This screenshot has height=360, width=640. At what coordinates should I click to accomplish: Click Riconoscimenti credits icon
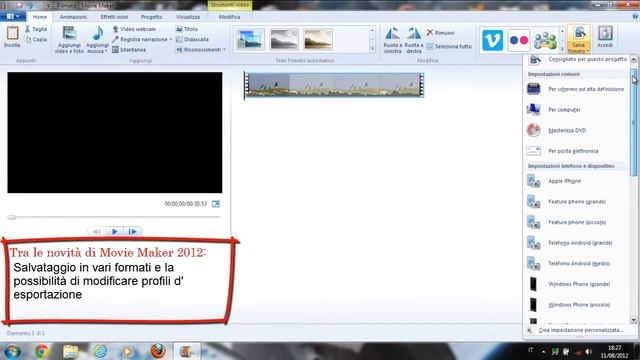pos(179,50)
